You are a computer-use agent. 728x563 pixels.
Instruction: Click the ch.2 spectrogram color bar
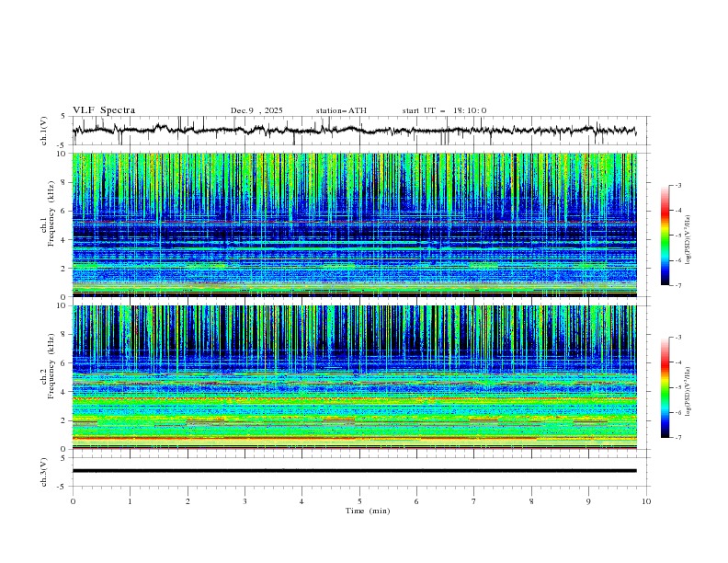coord(665,387)
